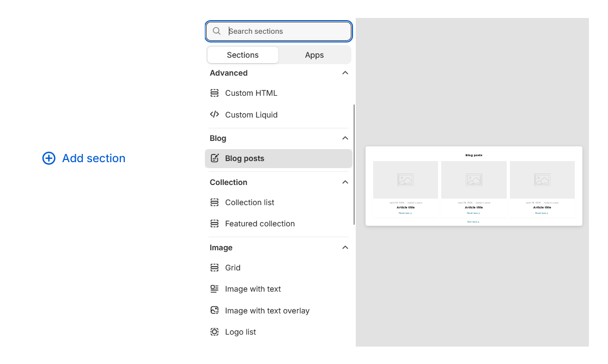This screenshot has width=608, height=364.
Task: Collapse the Advanced group chevron
Action: pyautogui.click(x=345, y=73)
